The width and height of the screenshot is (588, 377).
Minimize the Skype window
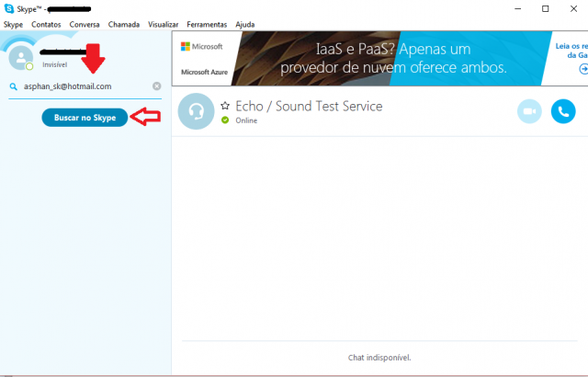pos(518,8)
